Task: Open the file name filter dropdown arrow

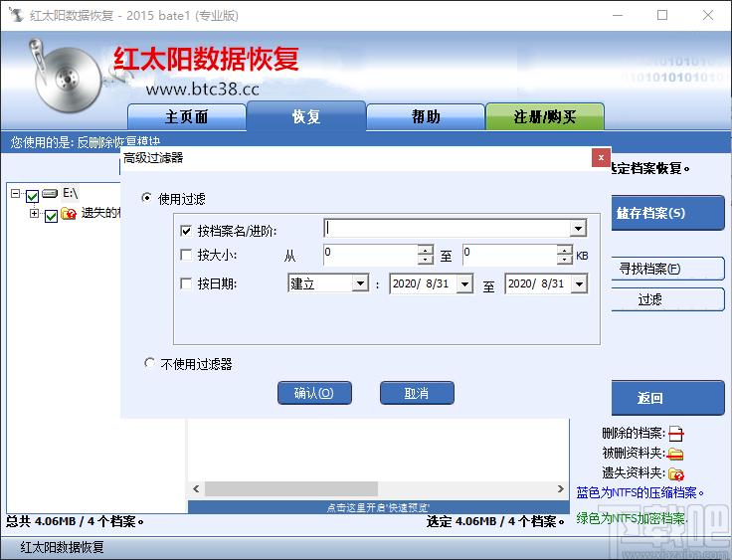Action: tap(578, 229)
